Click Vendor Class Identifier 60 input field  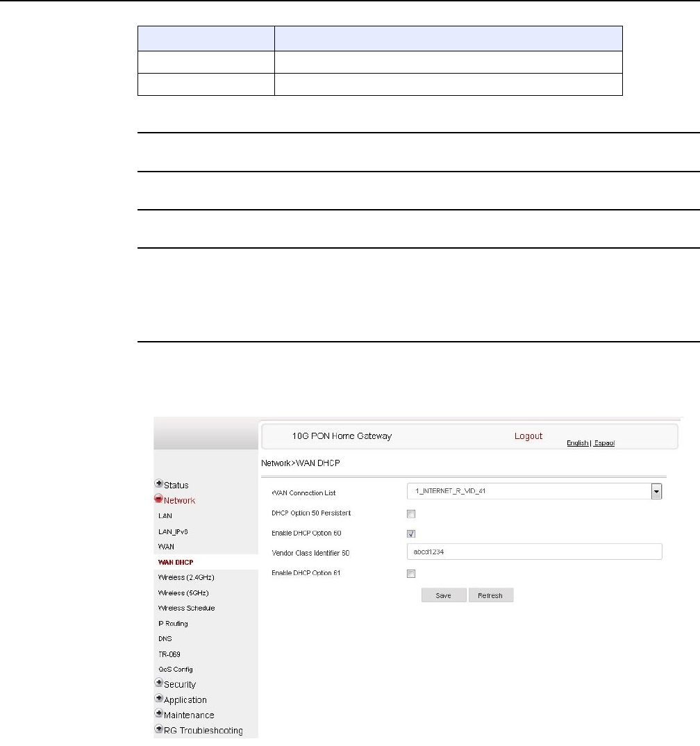[x=535, y=552]
